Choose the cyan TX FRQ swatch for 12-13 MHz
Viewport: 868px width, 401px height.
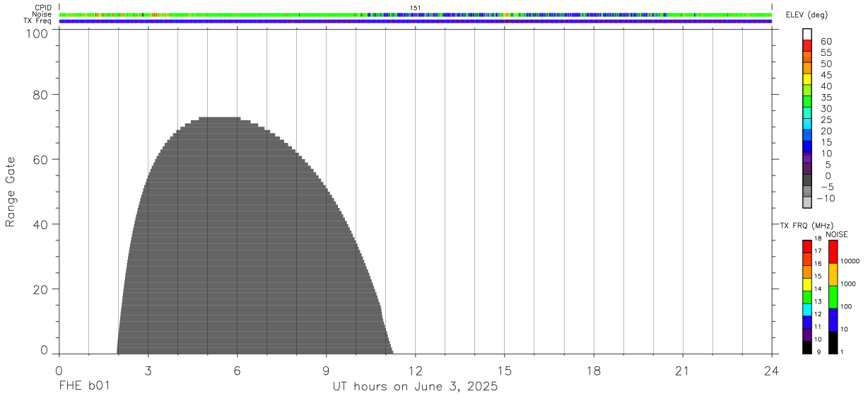[x=807, y=310]
